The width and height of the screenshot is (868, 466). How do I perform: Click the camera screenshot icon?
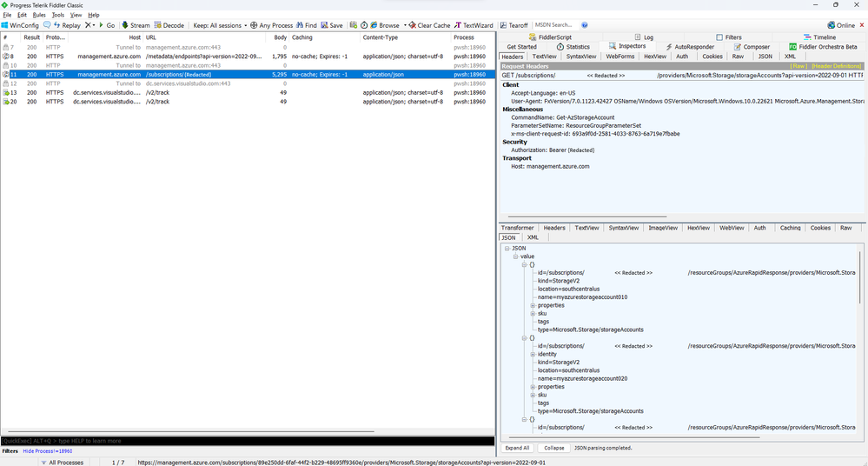(x=353, y=25)
